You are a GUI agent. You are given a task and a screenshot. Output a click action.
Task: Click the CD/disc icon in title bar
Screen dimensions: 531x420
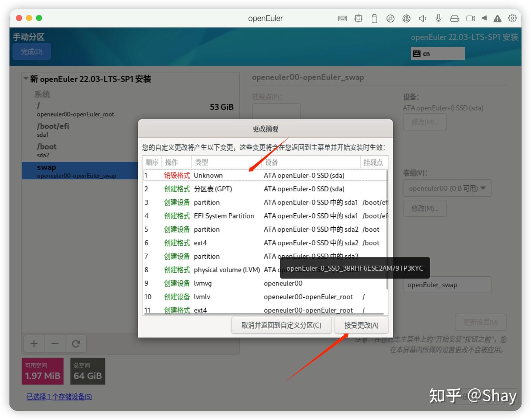click(x=391, y=18)
